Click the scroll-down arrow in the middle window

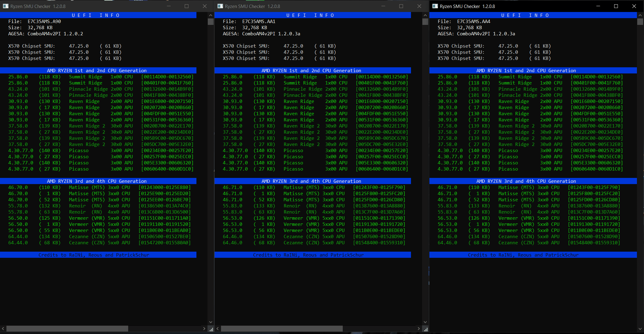click(x=425, y=322)
